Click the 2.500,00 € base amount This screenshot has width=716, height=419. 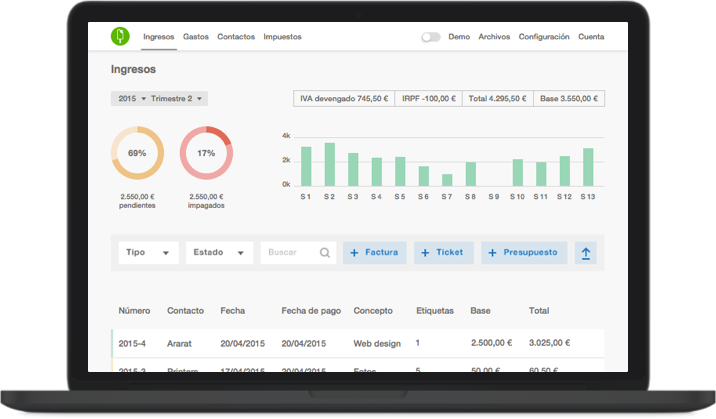491,343
